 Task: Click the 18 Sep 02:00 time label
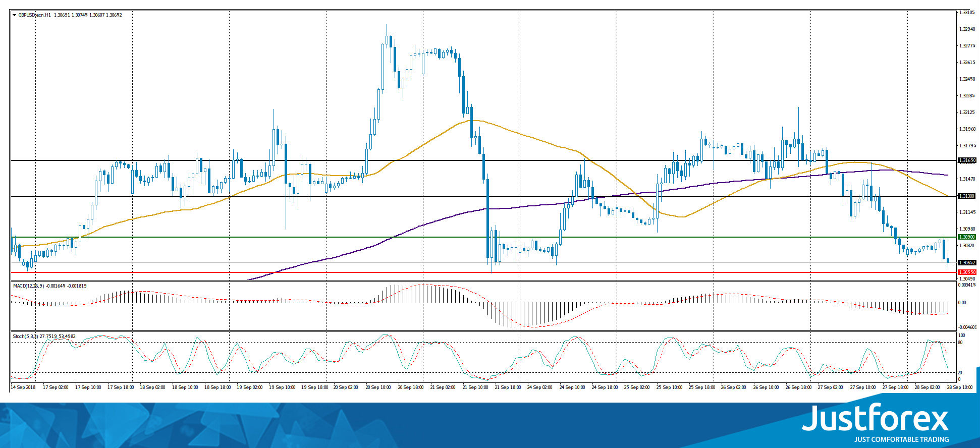click(153, 387)
